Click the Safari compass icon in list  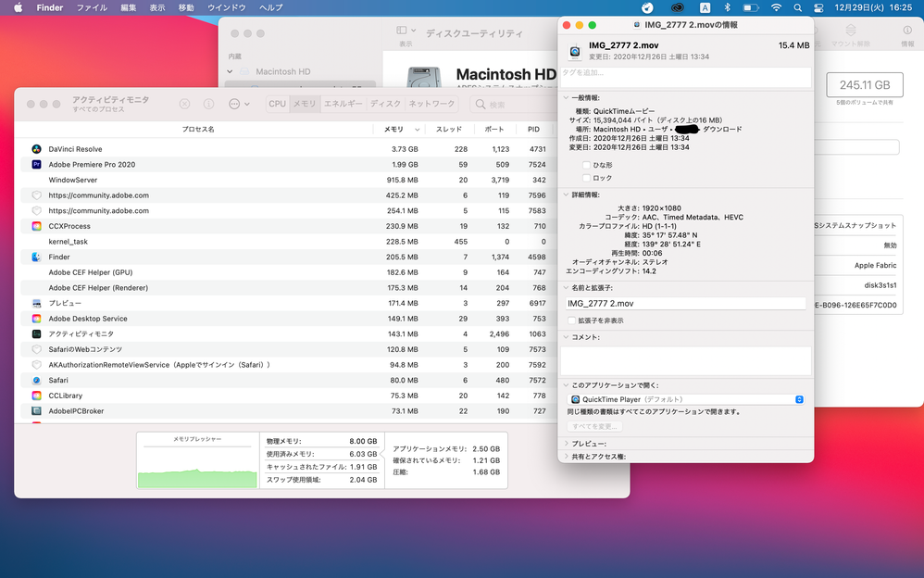click(36, 381)
